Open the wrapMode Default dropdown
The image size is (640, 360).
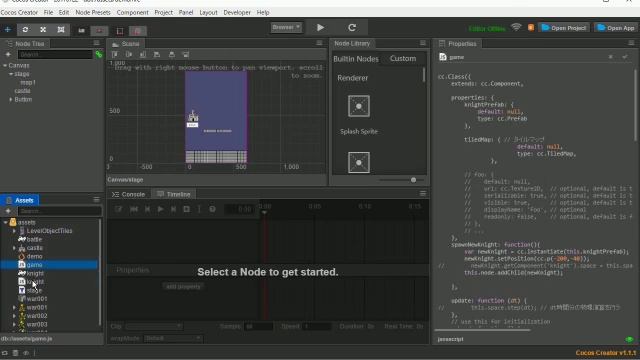click(173, 338)
